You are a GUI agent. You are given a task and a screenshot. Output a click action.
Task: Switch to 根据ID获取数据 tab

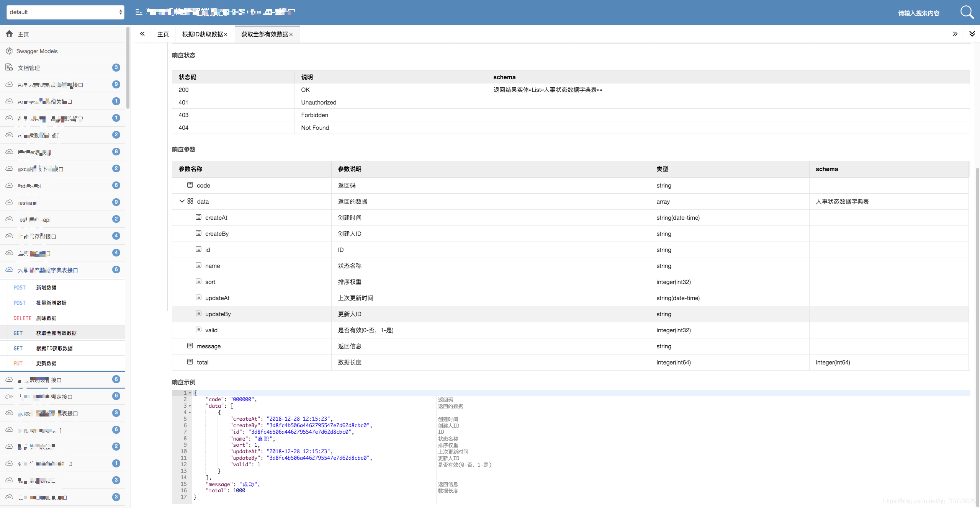point(202,34)
